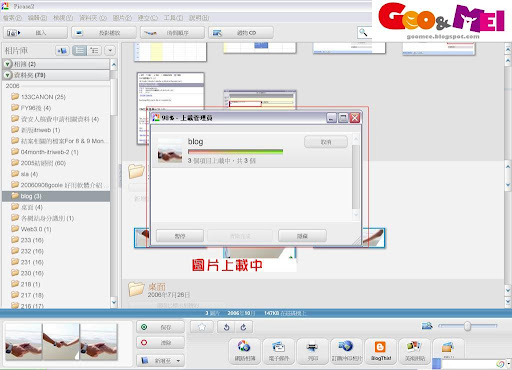This screenshot has height=370, width=512.
Task: Click the Web Album upload icon
Action: click(244, 347)
